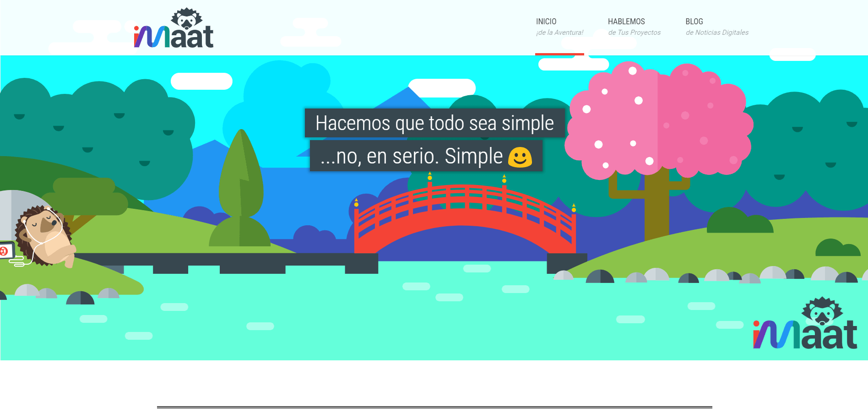Click the smiley emoji in the tagline
This screenshot has height=413, width=868.
pos(520,156)
